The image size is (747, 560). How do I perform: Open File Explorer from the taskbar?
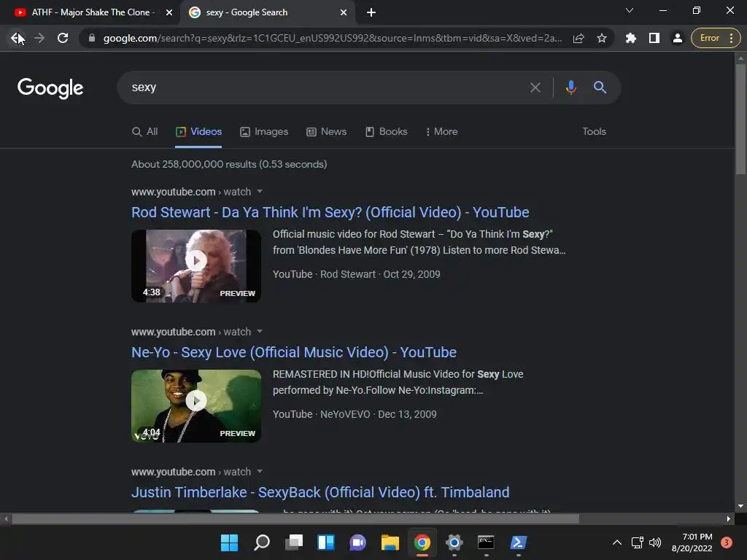pyautogui.click(x=390, y=542)
